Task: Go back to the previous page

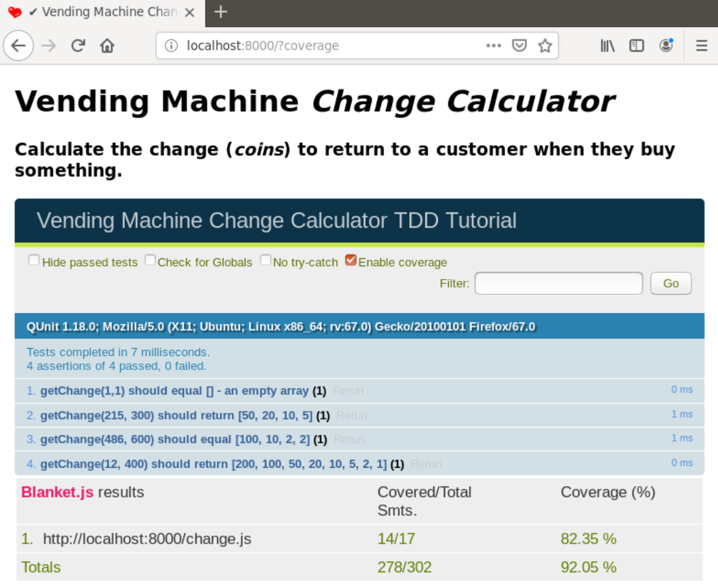Action: [18, 45]
